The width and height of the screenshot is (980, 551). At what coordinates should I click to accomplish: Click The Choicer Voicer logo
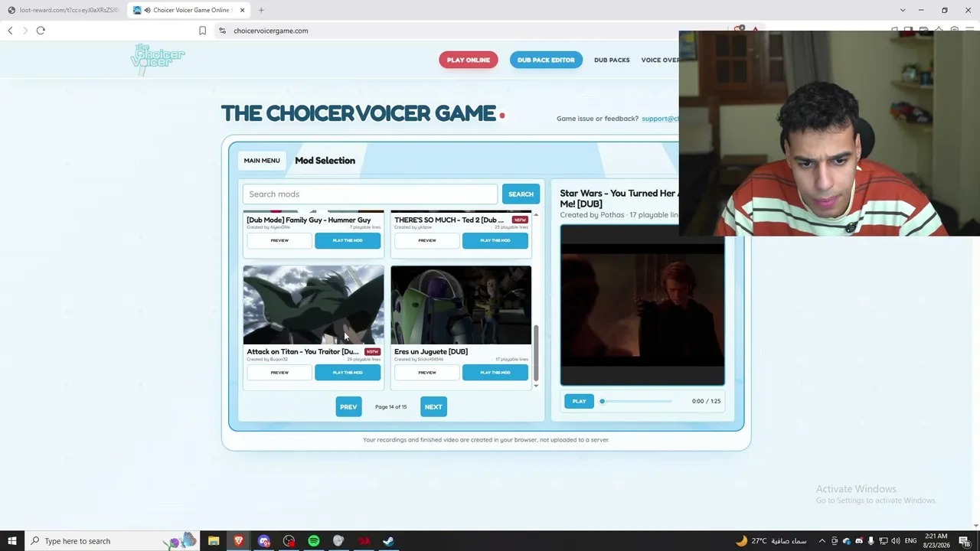tap(158, 60)
